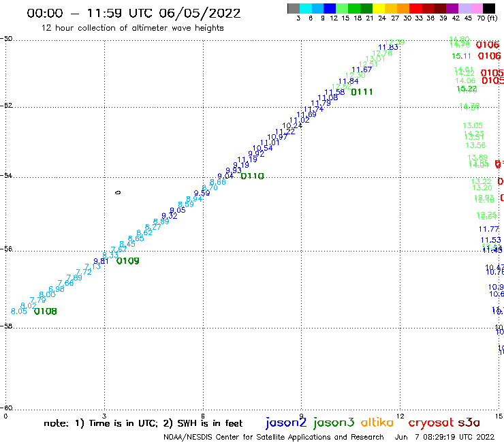504x443 pixels.
Task: Click the title '00:00 – 11:59 UTC 06/05/2022'
Action: click(x=133, y=13)
